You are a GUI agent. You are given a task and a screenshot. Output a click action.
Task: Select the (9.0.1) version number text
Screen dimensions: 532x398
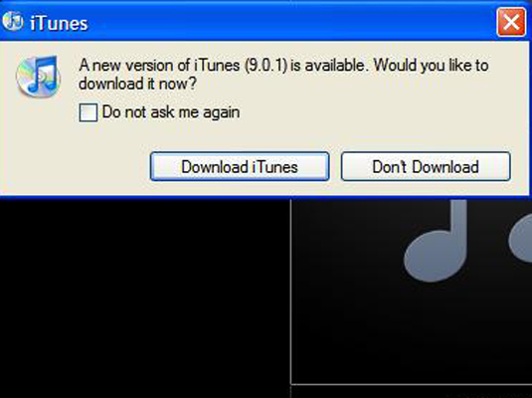tap(266, 66)
